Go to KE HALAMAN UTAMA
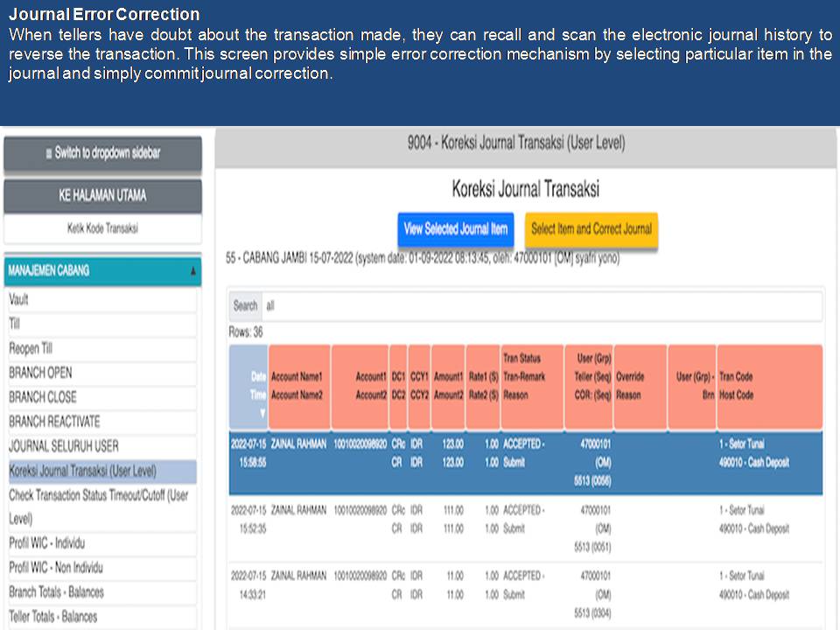The height and width of the screenshot is (630, 840). click(102, 195)
